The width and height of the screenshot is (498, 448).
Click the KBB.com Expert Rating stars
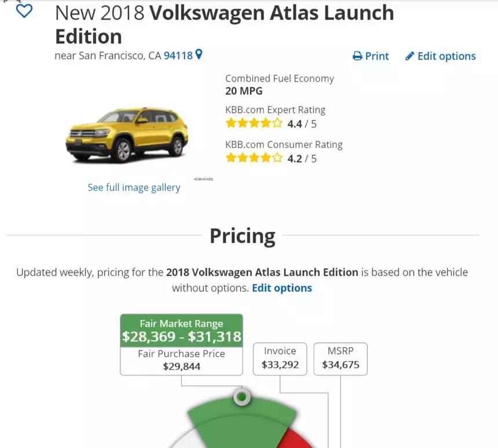(x=254, y=123)
